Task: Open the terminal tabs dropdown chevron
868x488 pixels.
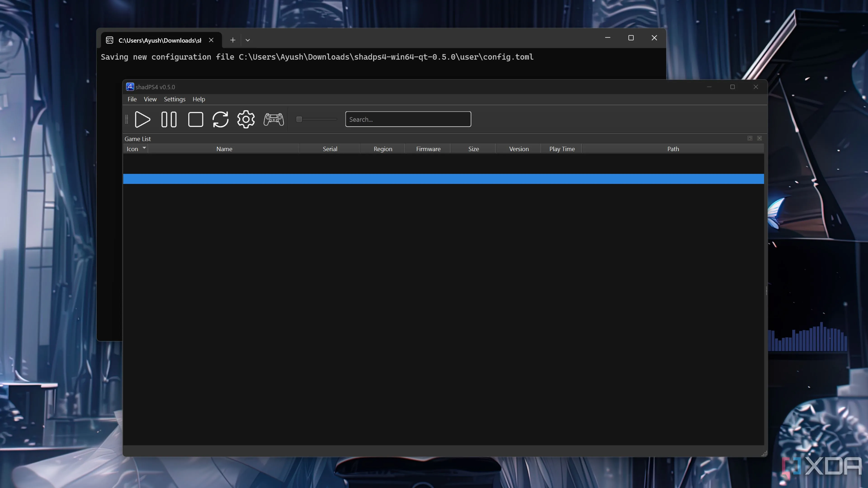Action: 248,40
